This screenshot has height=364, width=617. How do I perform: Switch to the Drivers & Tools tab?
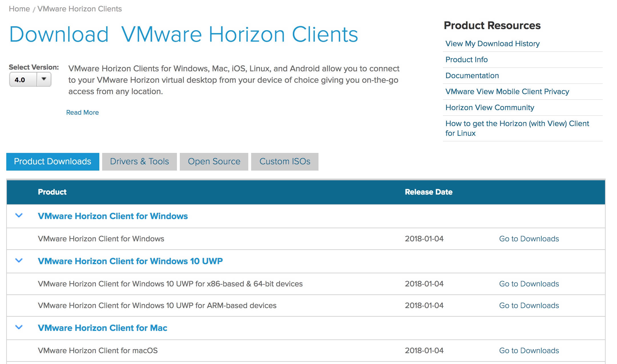click(x=139, y=161)
